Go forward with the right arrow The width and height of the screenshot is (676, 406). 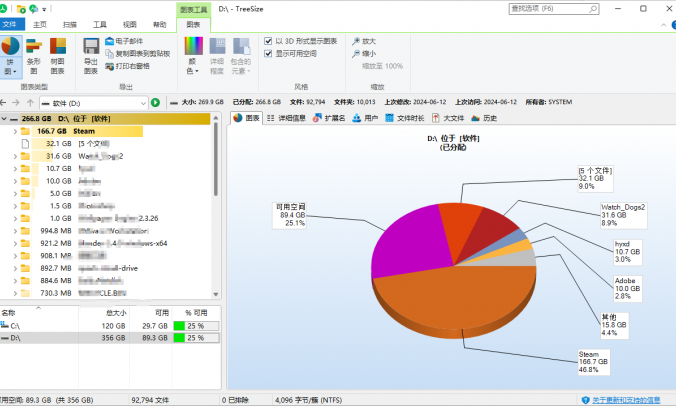coord(16,103)
